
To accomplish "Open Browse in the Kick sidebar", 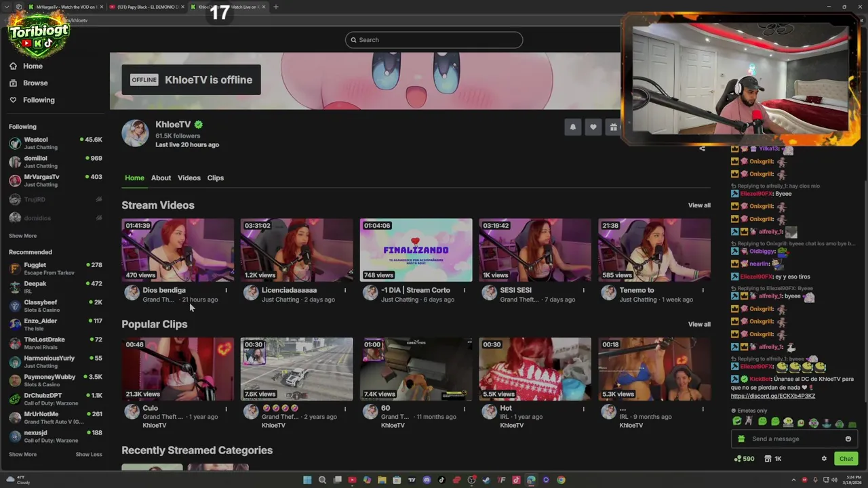I will coord(28,83).
